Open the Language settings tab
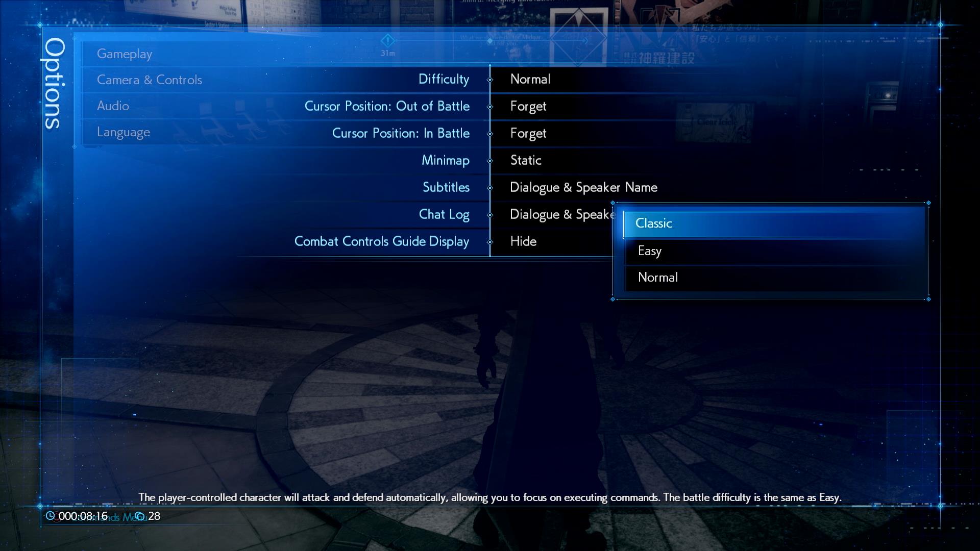This screenshot has height=551, width=980. 123,131
